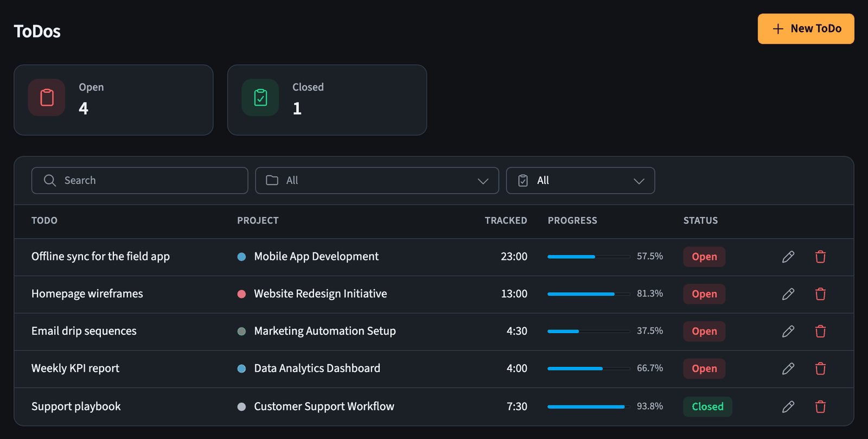Click the 66.7% progress value
The height and width of the screenshot is (439, 868).
(x=650, y=368)
